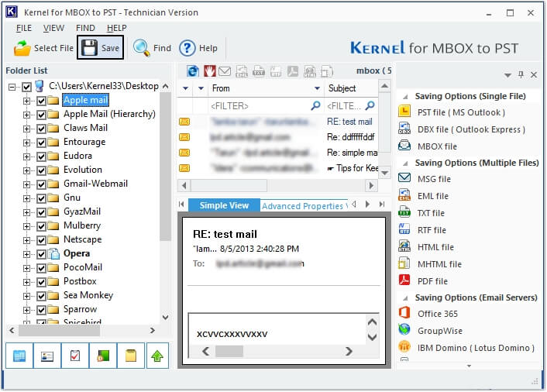Expand the Evolution folder node
Screen dimensions: 547x392
point(26,170)
